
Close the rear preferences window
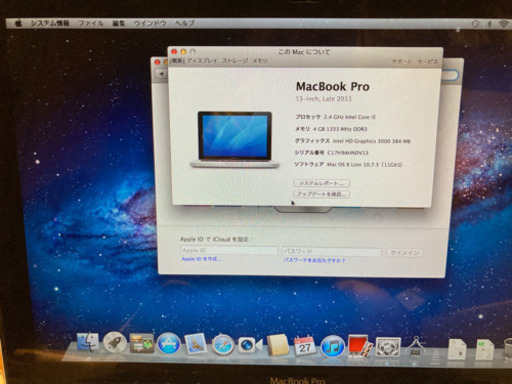tap(158, 62)
